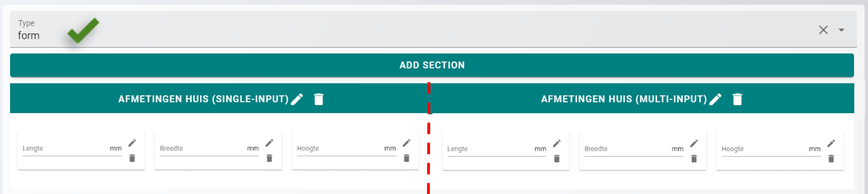Edit the Hoogte field in multi-input section

831,143
